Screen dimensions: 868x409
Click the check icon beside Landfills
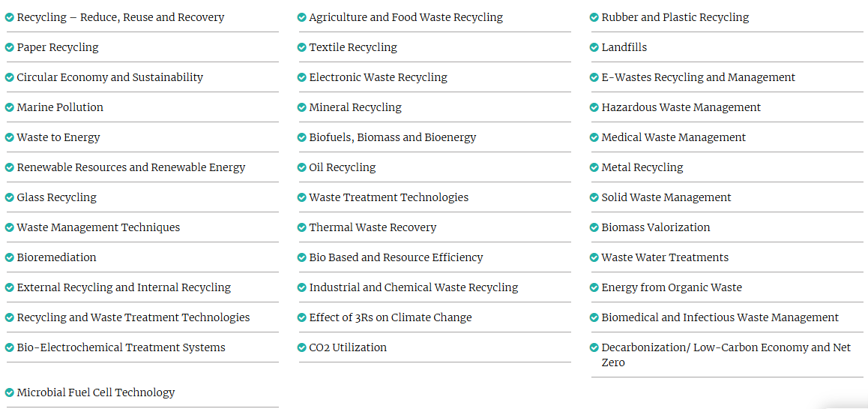[594, 47]
